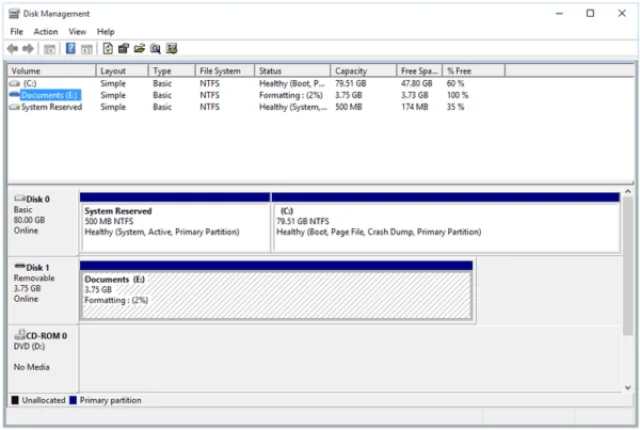
Task: Click the Disk 1 removable drive icon
Action: coord(20,266)
